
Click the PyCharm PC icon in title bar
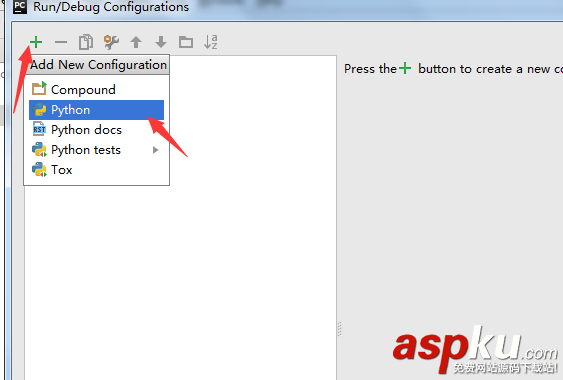click(x=20, y=6)
